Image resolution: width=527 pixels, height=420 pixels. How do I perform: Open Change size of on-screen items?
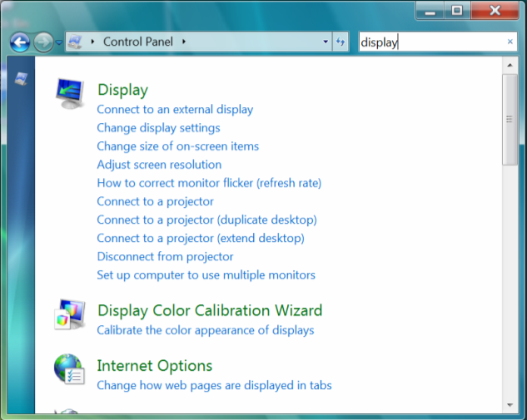[178, 146]
